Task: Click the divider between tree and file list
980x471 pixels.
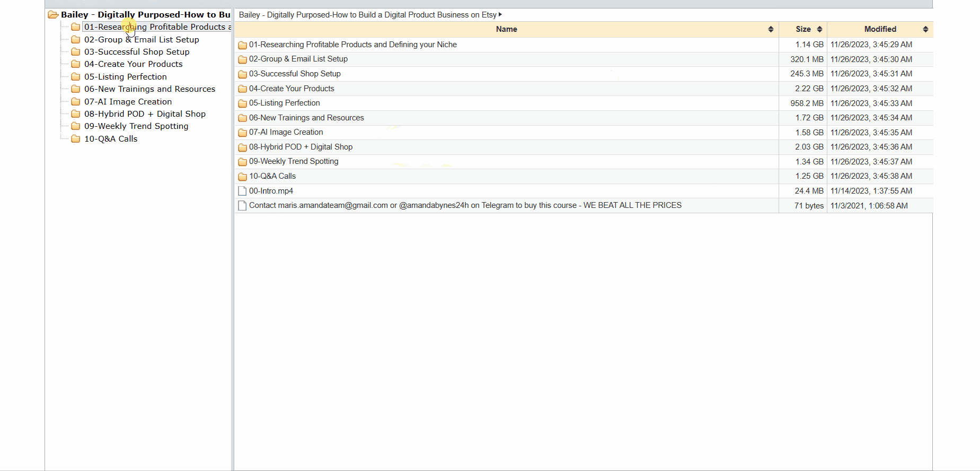Action: coord(233,239)
